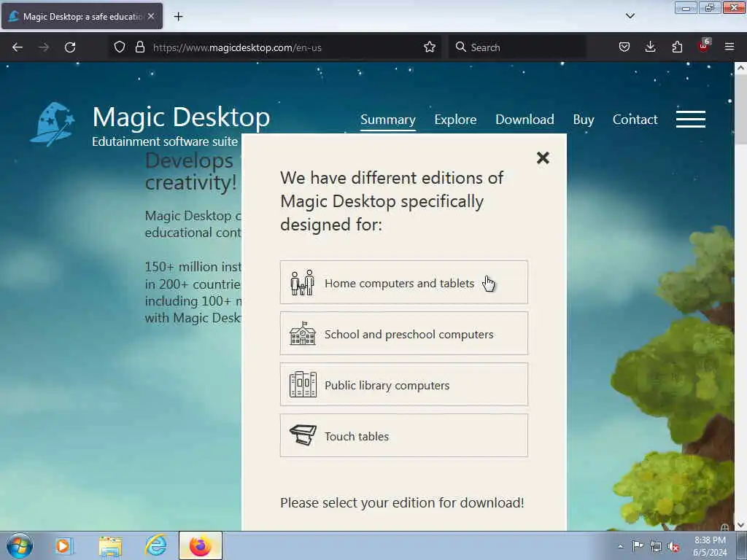Expand the list all tabs dropdown

(630, 16)
